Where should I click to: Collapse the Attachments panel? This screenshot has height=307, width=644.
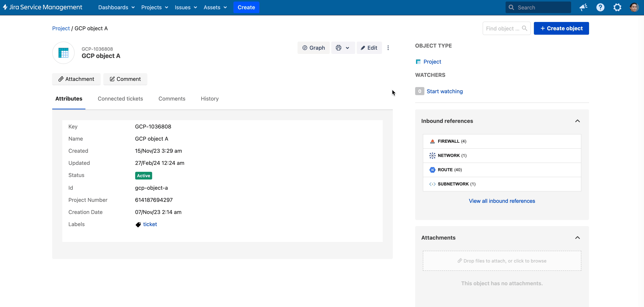coord(577,237)
